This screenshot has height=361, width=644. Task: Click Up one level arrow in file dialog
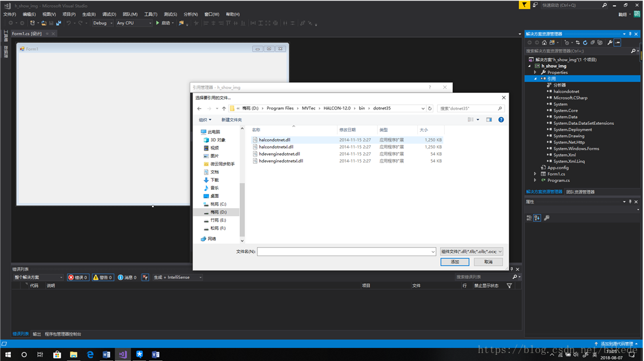click(x=224, y=109)
